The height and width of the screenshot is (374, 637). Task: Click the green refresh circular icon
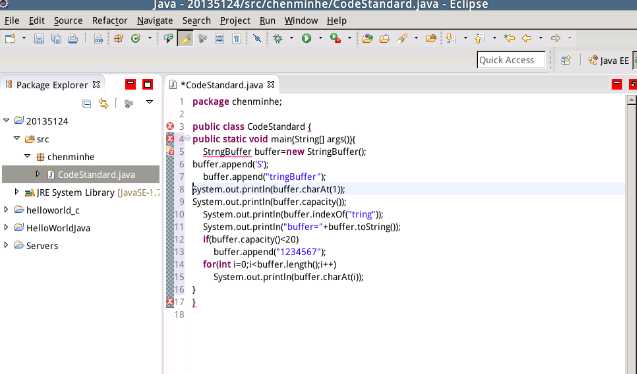pos(136,39)
